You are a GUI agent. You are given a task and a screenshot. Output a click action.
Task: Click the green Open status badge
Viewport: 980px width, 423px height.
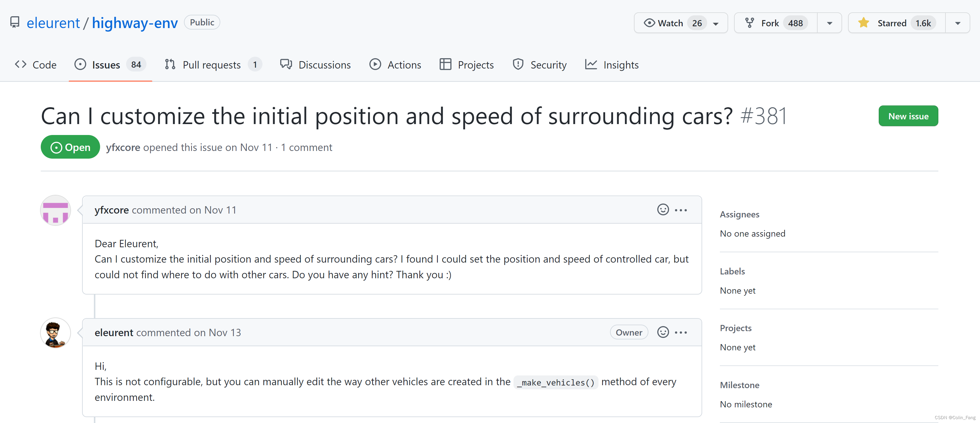[x=70, y=147]
